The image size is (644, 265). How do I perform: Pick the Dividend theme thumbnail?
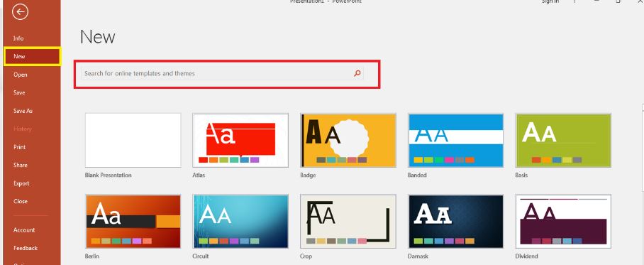tap(563, 222)
